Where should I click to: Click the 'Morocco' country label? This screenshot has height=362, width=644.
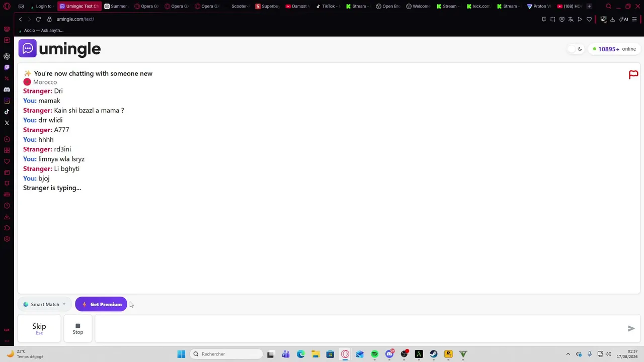(45, 82)
